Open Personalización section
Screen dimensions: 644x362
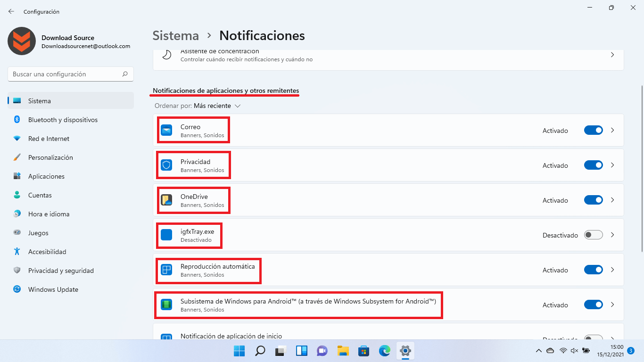click(x=71, y=157)
